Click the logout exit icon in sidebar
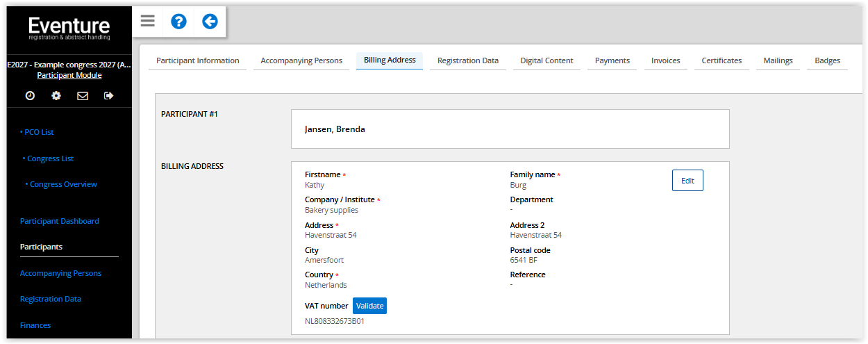 (108, 96)
